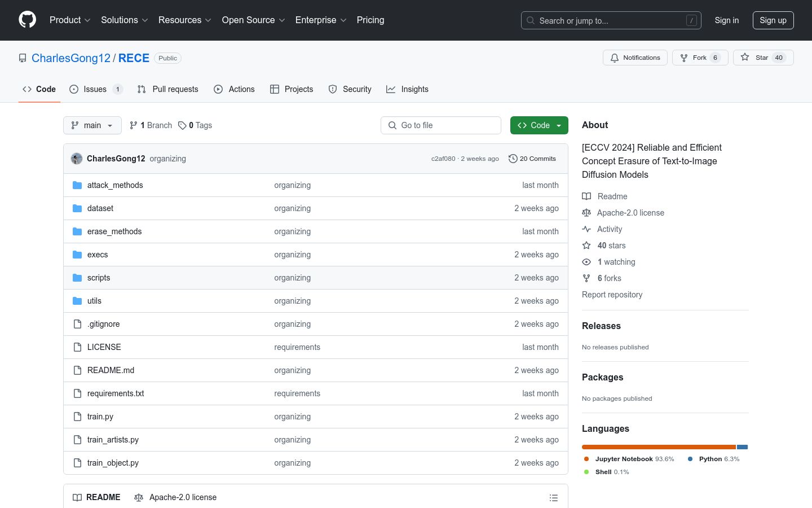Open the 1 watching link
This screenshot has width=812, height=508.
[x=616, y=262]
